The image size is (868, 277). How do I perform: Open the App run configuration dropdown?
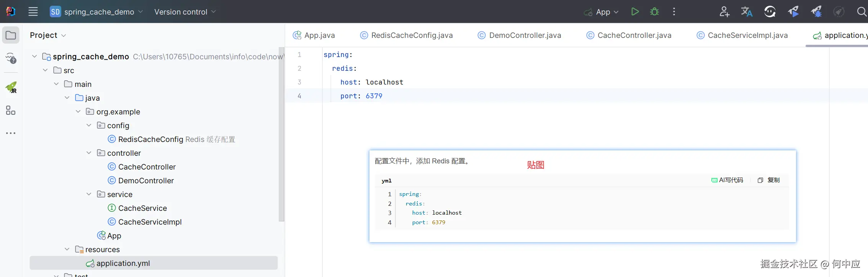coord(601,12)
